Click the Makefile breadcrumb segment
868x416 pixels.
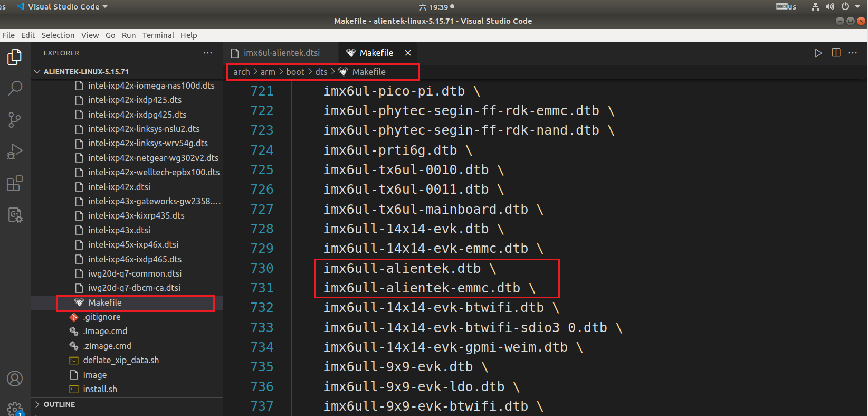(363, 72)
